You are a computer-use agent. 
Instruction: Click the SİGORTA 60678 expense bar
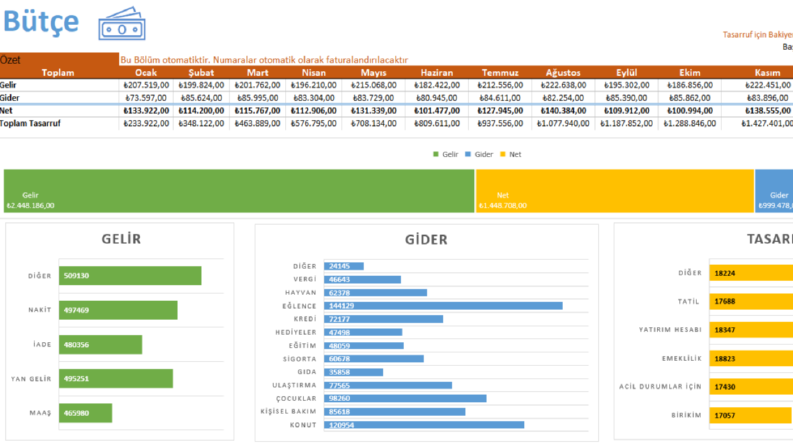[374, 359]
